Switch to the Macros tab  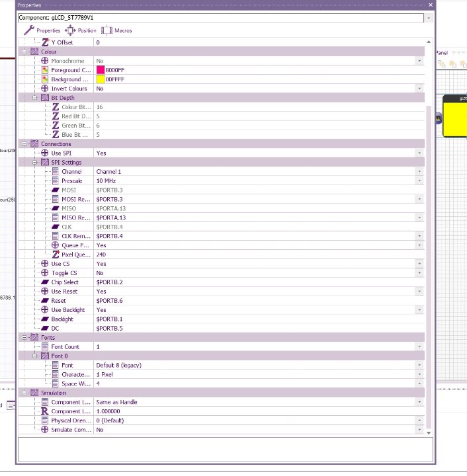116,30
